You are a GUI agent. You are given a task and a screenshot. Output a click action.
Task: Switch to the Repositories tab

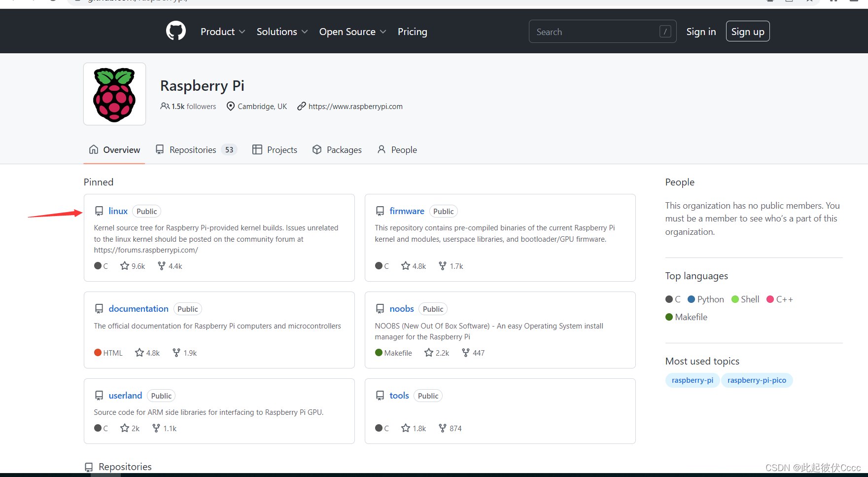[196, 149]
